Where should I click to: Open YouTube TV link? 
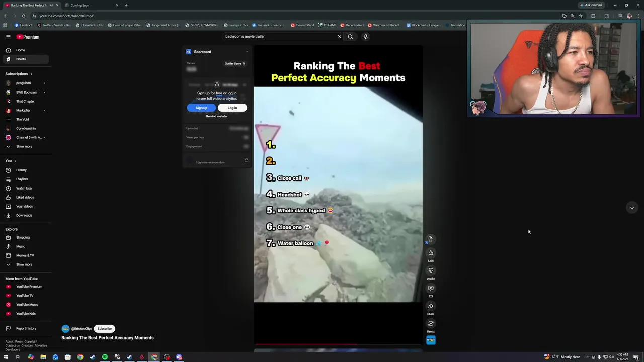click(x=25, y=296)
